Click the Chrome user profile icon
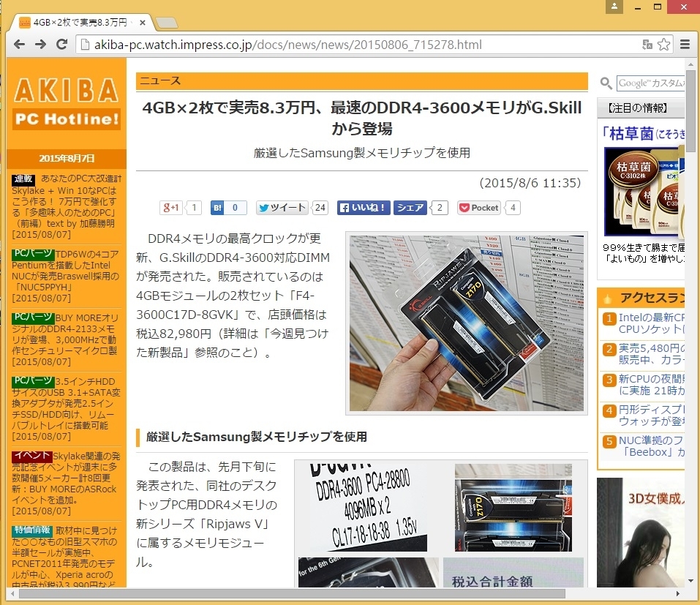Screen dimensions: 700x605 click(x=614, y=7)
